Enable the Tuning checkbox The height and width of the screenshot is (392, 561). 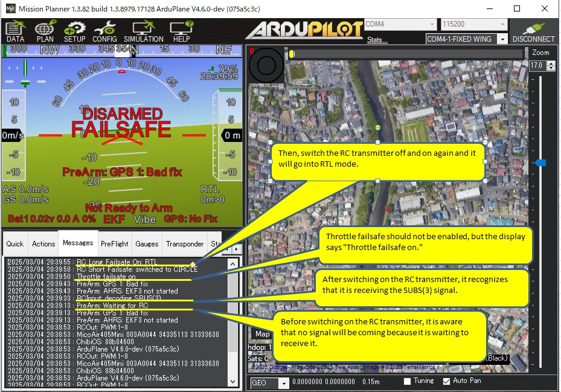tap(407, 381)
